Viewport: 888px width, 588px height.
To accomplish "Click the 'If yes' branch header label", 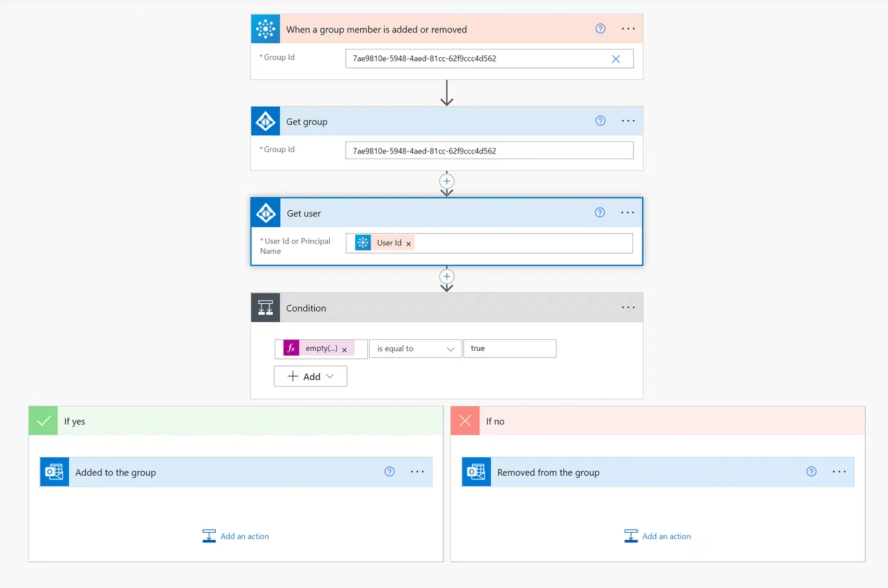I will (75, 422).
